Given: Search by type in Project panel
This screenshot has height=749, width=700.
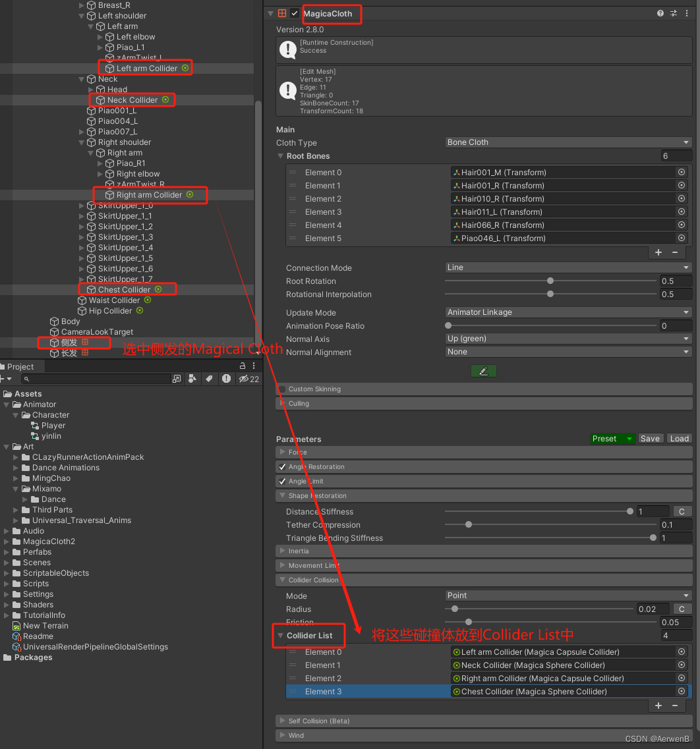Looking at the screenshot, I should tap(192, 379).
